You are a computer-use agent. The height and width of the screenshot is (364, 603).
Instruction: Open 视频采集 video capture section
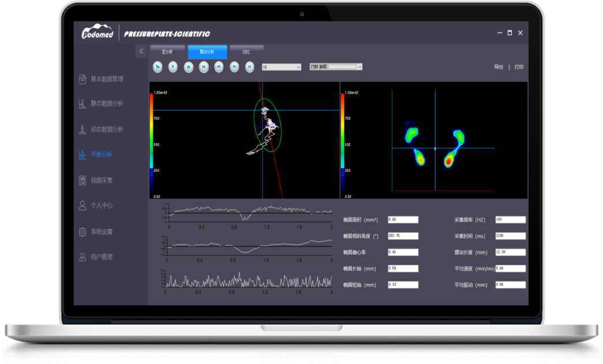102,181
